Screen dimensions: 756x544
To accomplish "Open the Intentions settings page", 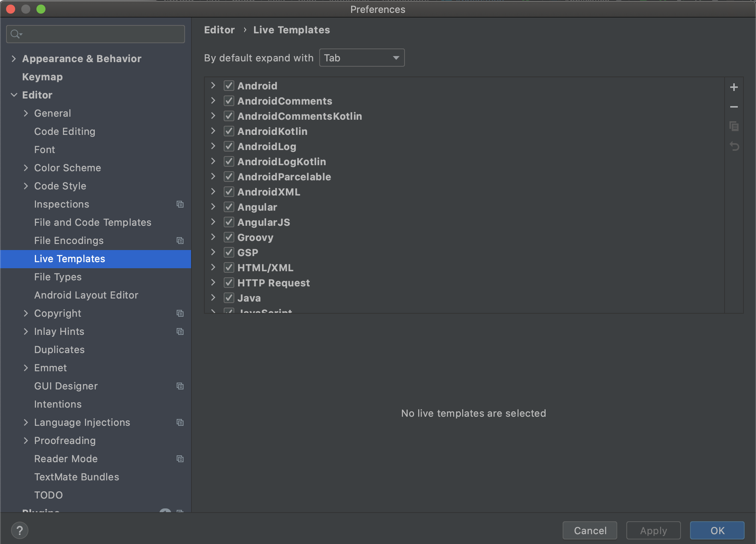I will pyautogui.click(x=58, y=404).
